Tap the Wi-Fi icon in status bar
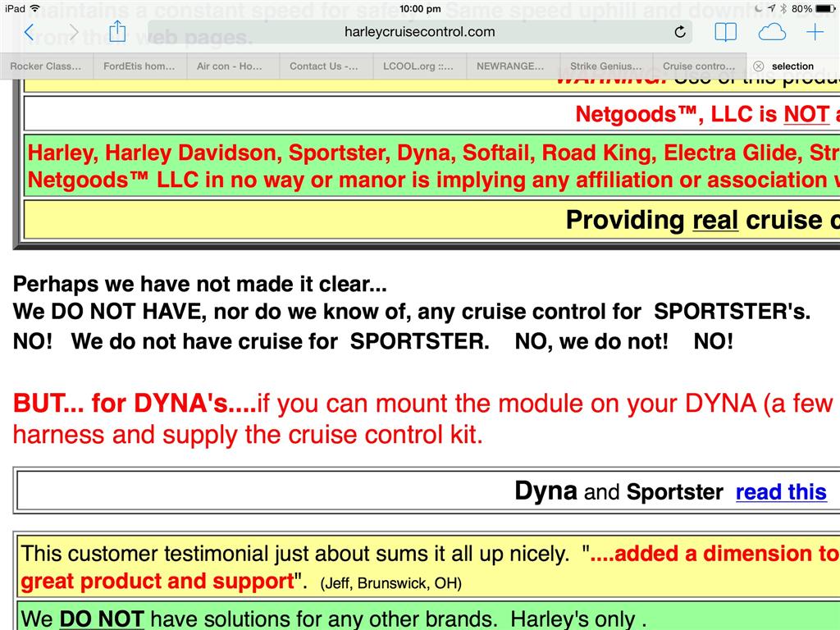This screenshot has height=630, width=840. pos(35,8)
